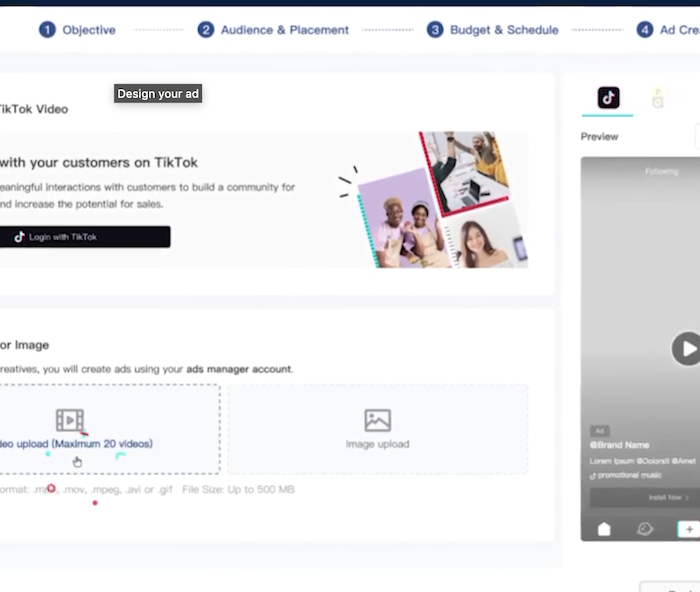Click the 'File Size: Up to 500 MB' text
The image size is (700, 592).
pyautogui.click(x=238, y=489)
